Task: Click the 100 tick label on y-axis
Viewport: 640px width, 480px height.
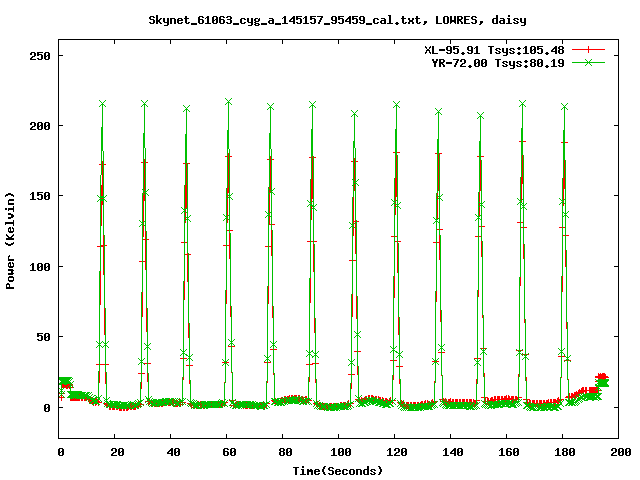Action: tap(41, 267)
